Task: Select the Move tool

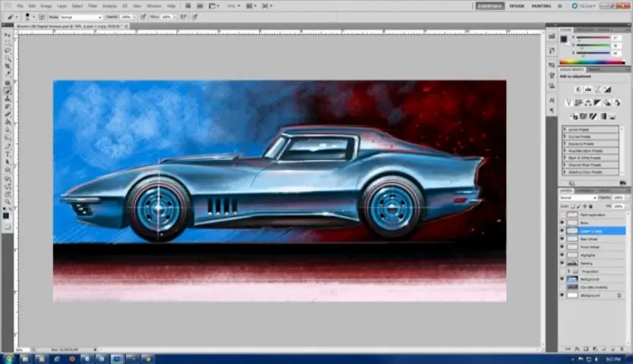Action: point(8,35)
